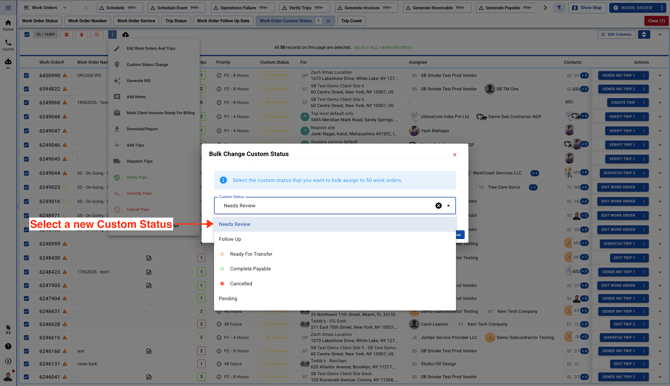This screenshot has height=386, width=670.
Task: Click Show Map button
Action: 586,8
